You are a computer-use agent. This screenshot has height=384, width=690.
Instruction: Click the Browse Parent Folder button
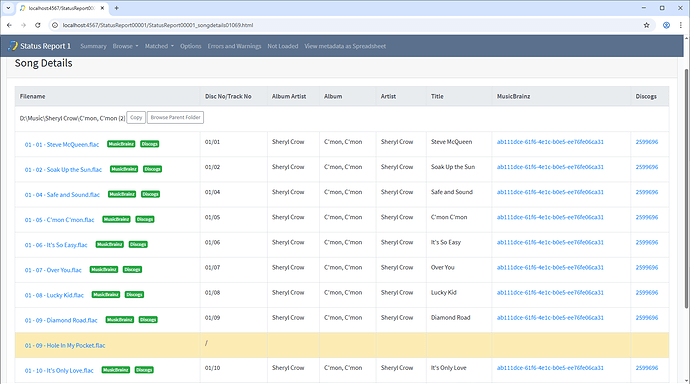point(176,117)
